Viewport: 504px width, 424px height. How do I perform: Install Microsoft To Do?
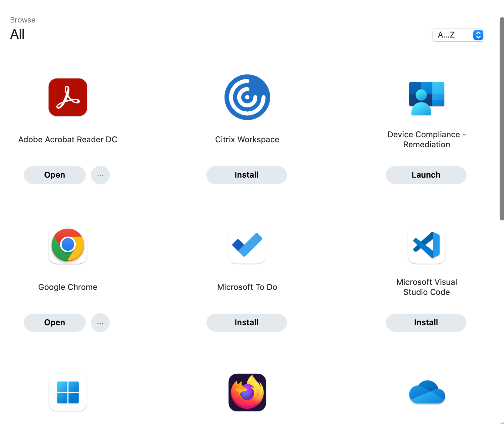[247, 323]
